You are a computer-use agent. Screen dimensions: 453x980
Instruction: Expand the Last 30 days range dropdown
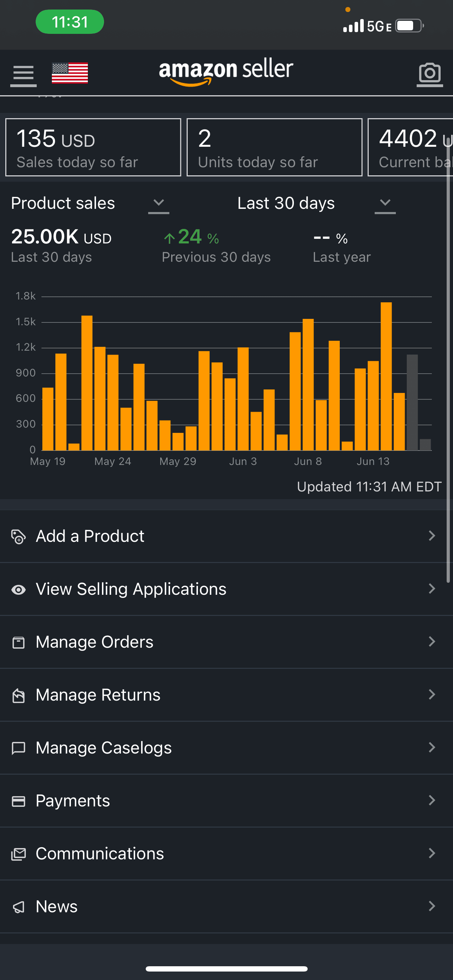click(385, 203)
